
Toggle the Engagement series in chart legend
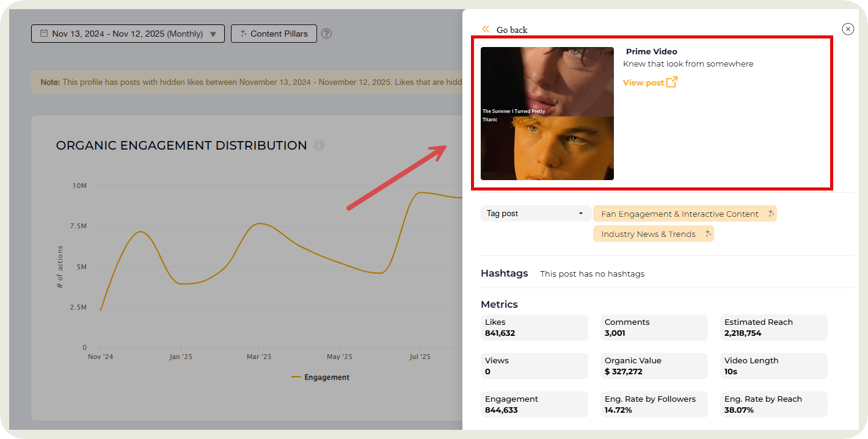[320, 377]
